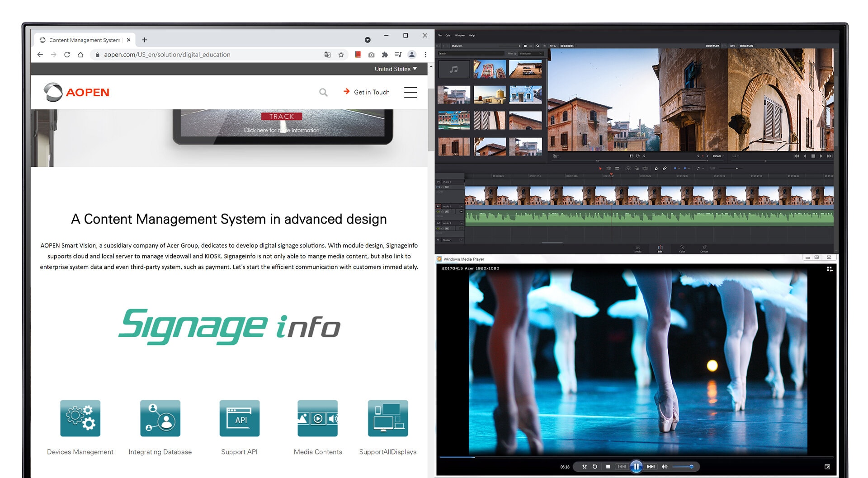Open the Chrome home page button
The image size is (868, 478).
(x=80, y=55)
